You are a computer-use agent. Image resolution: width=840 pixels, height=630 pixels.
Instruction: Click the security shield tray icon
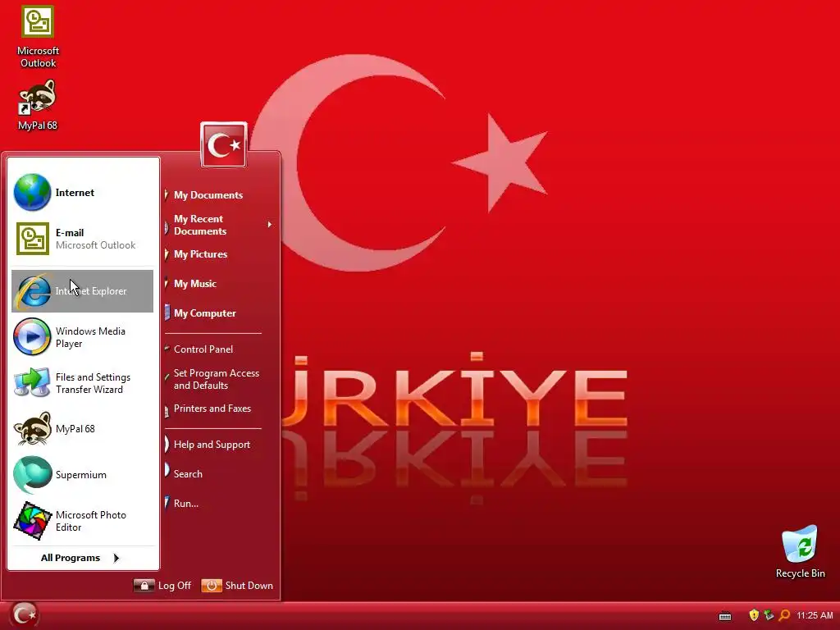pyautogui.click(x=754, y=615)
